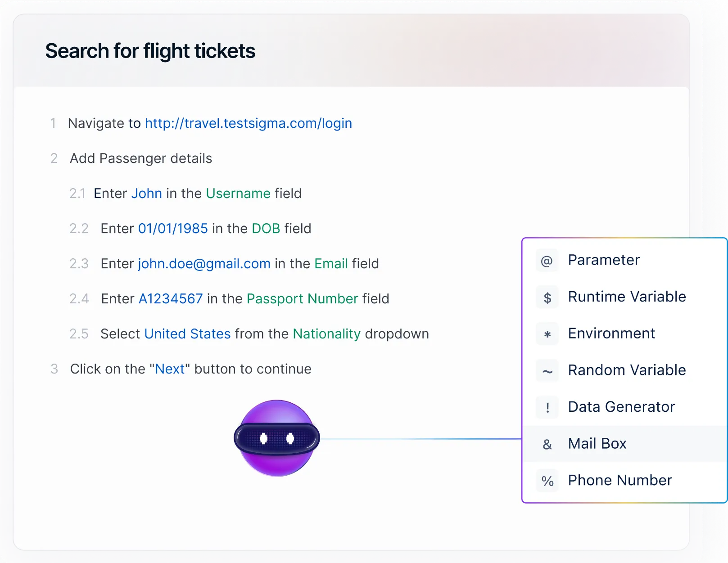The width and height of the screenshot is (728, 563).
Task: Click the Nationality element in step 2.5
Action: 326,334
